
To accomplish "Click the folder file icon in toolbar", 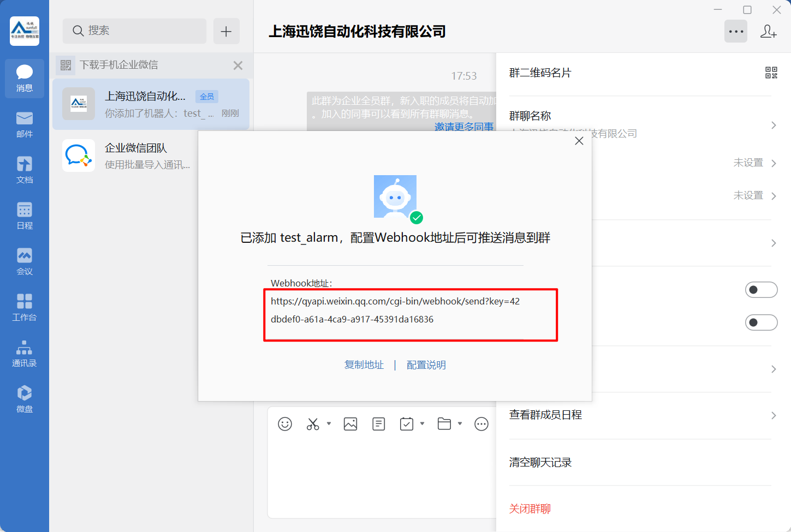I will pos(444,424).
